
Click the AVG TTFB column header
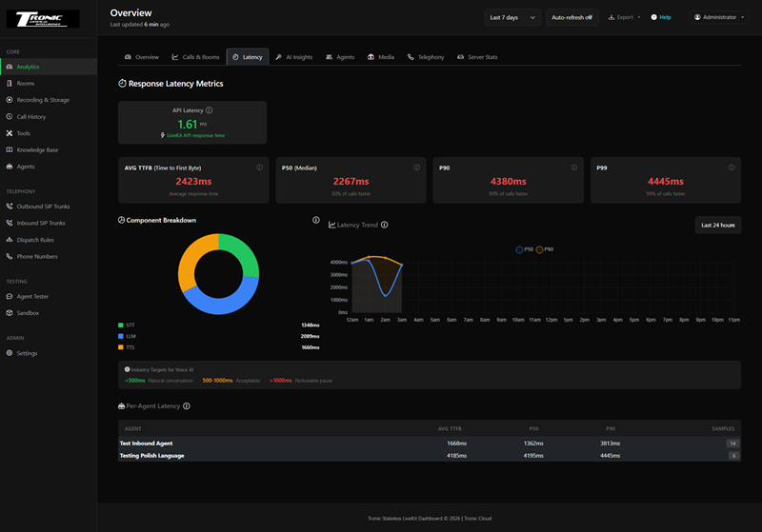point(450,428)
